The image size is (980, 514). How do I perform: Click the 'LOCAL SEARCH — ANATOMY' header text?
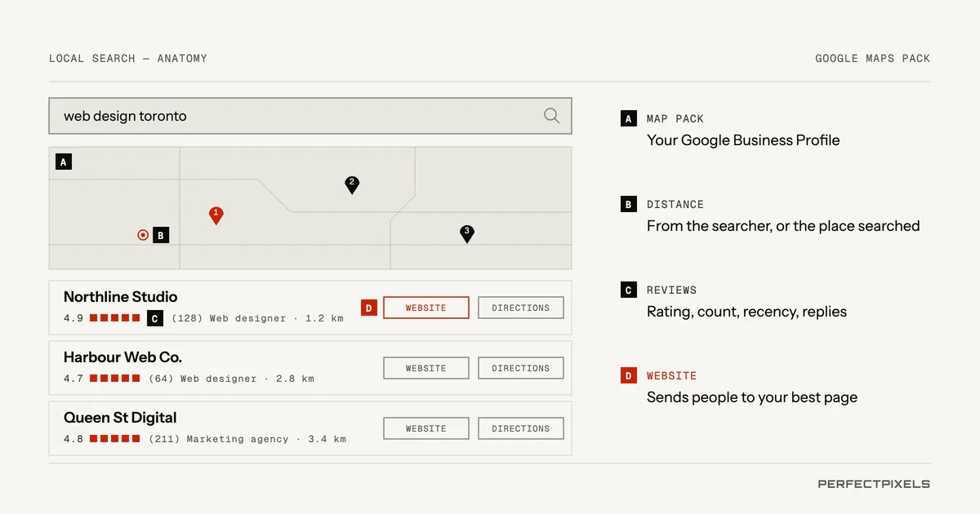click(128, 59)
